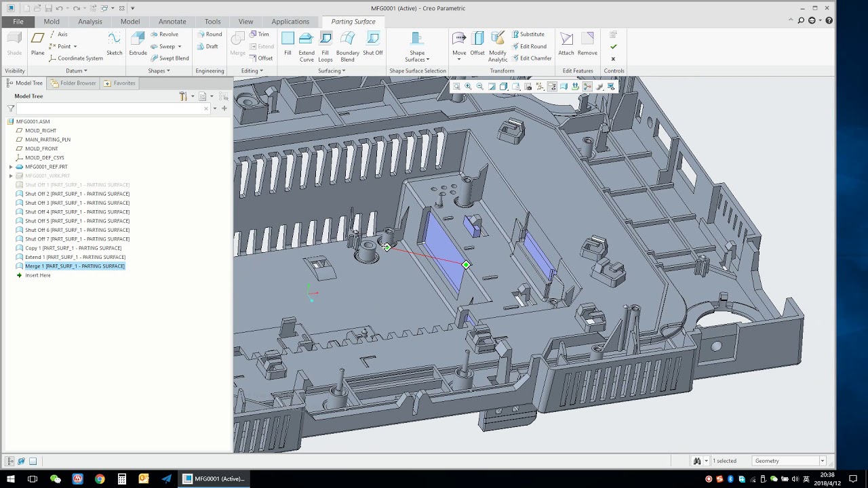Click Zoom Out in graphics toolbar

(x=480, y=87)
